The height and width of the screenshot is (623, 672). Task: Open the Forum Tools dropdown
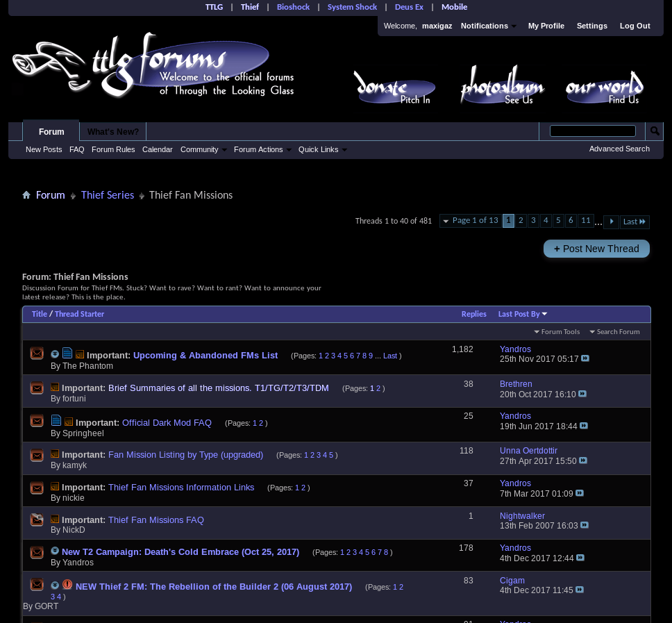coord(557,332)
